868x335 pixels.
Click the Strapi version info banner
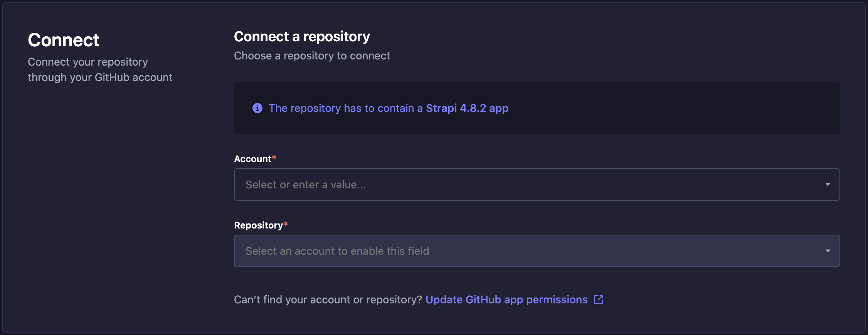(537, 108)
